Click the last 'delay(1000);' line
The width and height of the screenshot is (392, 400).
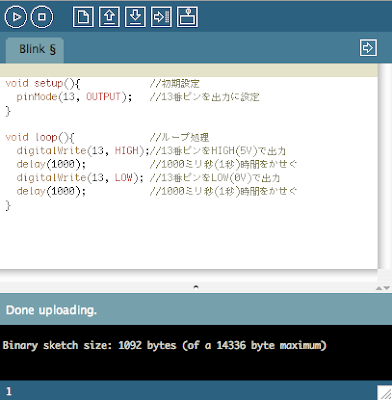coord(51,191)
